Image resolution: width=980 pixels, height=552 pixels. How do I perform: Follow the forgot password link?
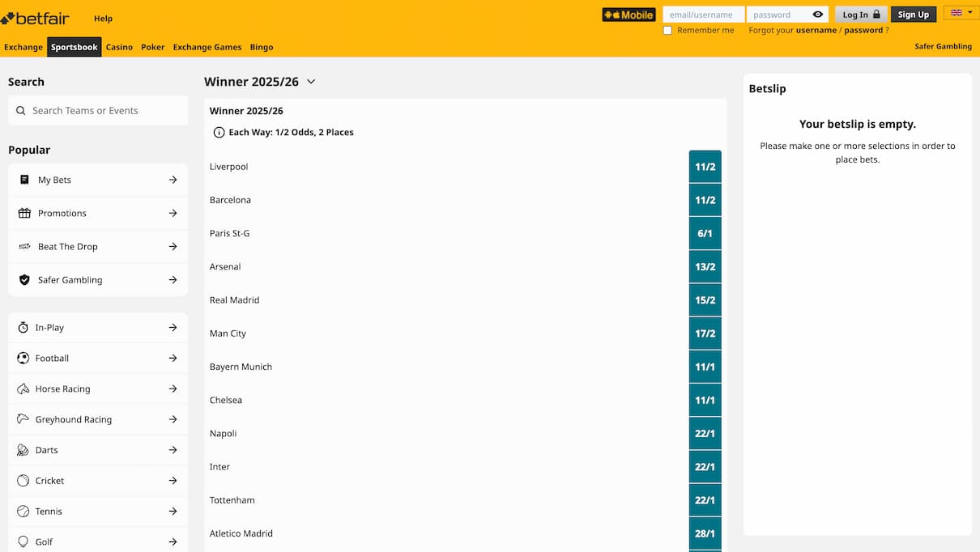(863, 30)
